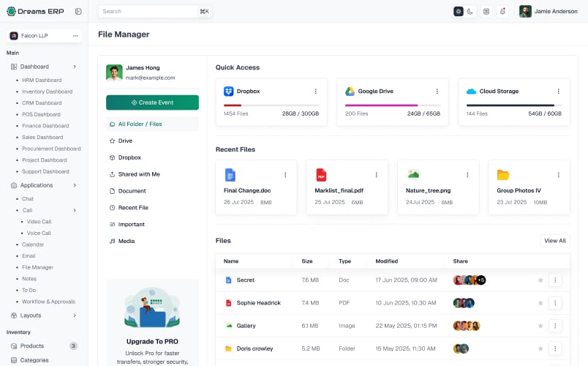The height and width of the screenshot is (366, 588).
Task: Star the Gallery file row
Action: pyautogui.click(x=540, y=326)
